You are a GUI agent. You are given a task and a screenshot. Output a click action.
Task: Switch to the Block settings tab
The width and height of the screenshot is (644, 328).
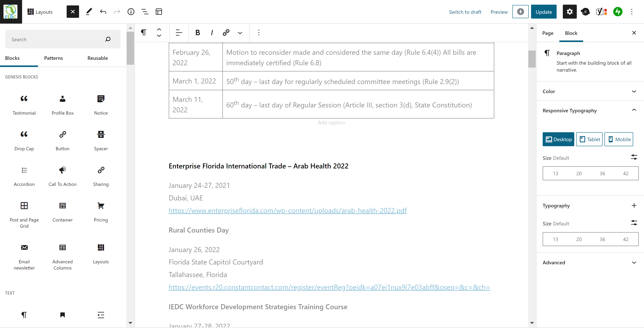(571, 33)
